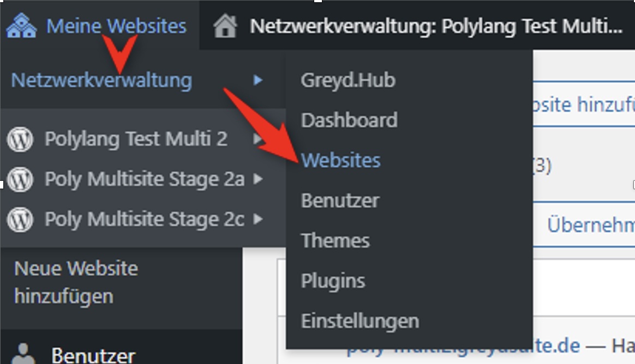Click the home icon beside Netzwerkverwaltung title
Image resolution: width=635 pixels, height=364 pixels.
[225, 26]
